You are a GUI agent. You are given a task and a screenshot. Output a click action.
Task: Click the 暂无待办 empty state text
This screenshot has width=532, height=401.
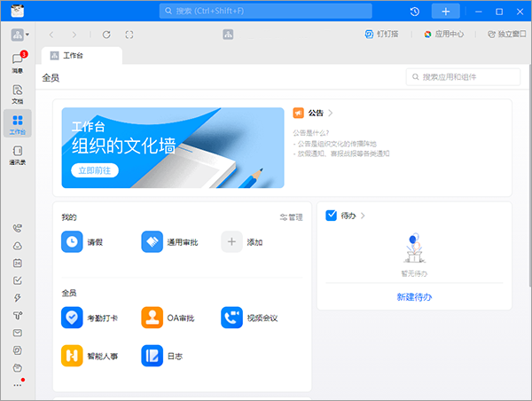coord(414,273)
